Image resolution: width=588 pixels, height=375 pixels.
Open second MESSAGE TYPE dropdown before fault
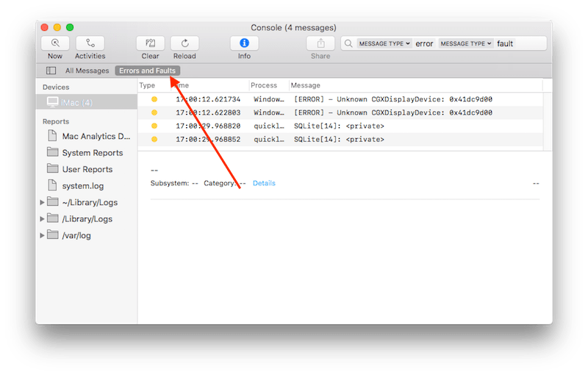tap(466, 43)
